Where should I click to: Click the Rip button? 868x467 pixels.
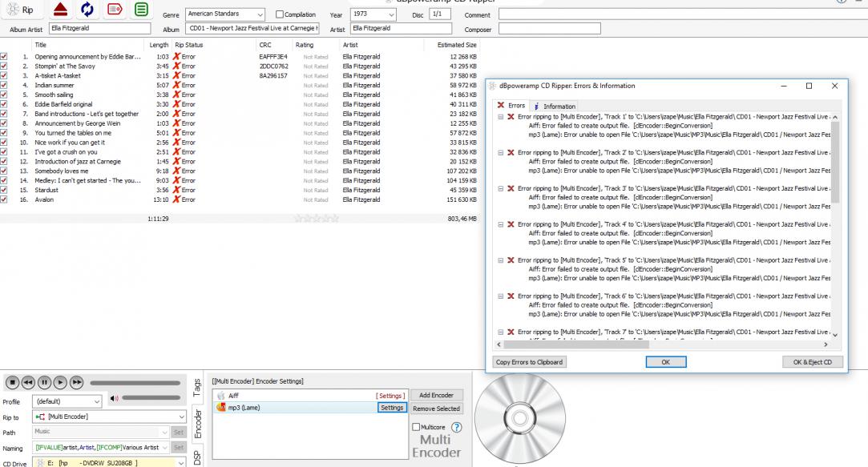(21, 10)
